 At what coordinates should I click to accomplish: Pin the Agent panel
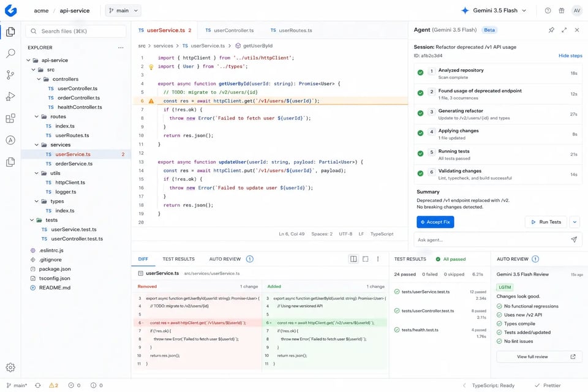coord(551,30)
